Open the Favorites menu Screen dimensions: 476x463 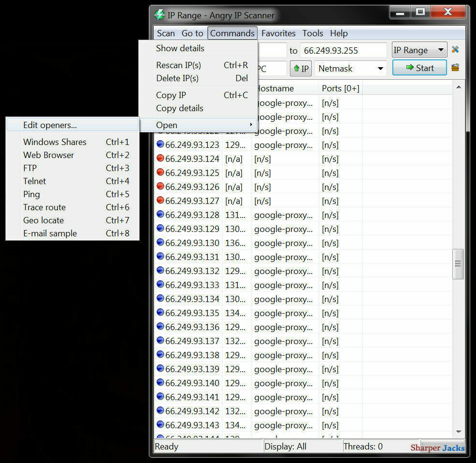pyautogui.click(x=278, y=33)
